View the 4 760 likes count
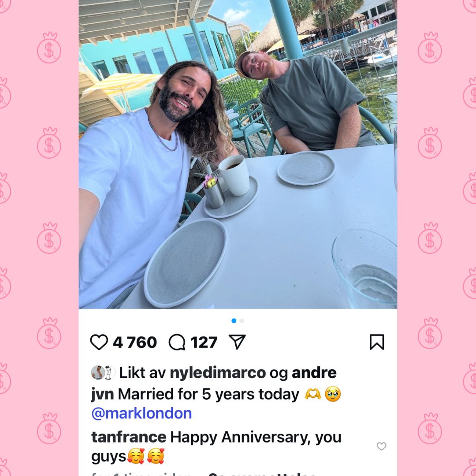This screenshot has height=476, width=476. click(x=135, y=342)
